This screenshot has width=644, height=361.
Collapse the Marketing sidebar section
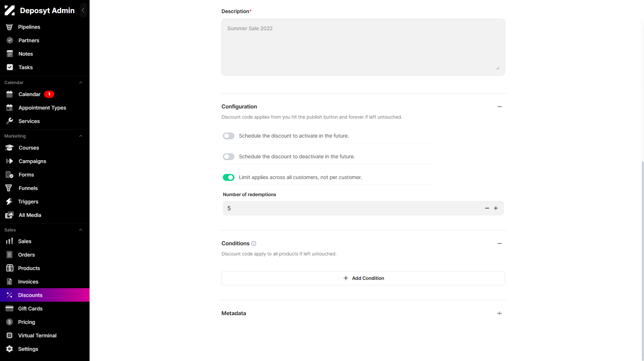point(81,136)
